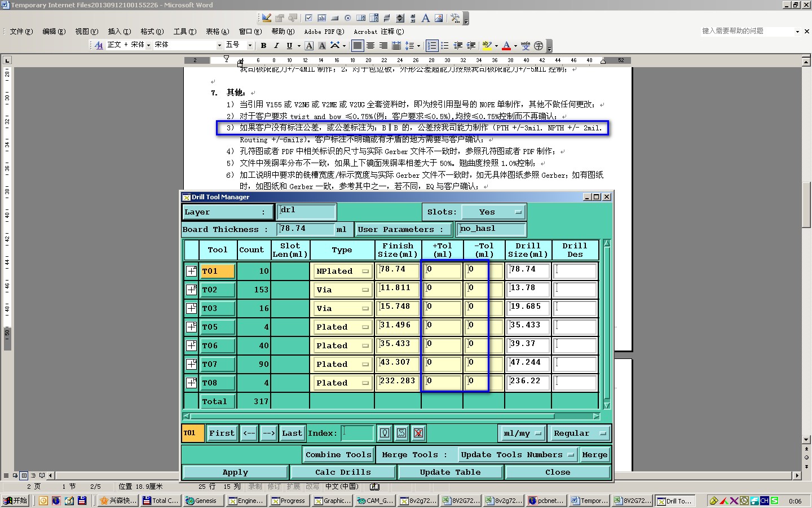Insert a Toggle Button control
The width and height of the screenshot is (812, 508).
(387, 18)
